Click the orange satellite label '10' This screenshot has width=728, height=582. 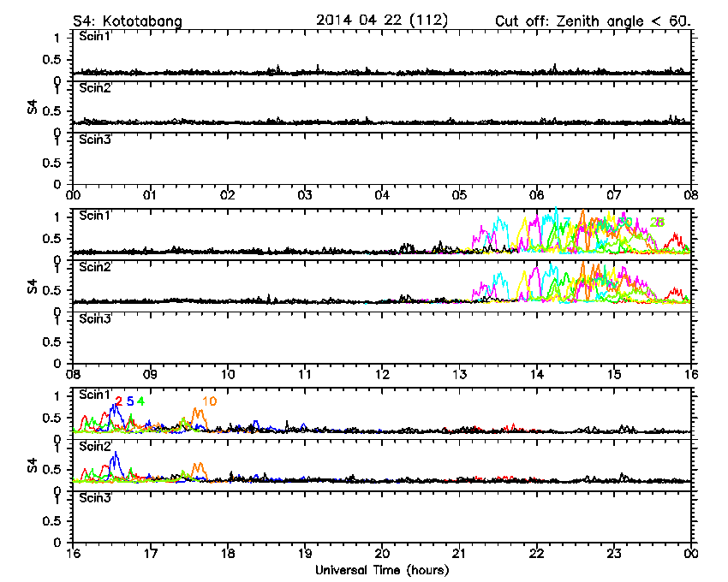[x=209, y=401]
